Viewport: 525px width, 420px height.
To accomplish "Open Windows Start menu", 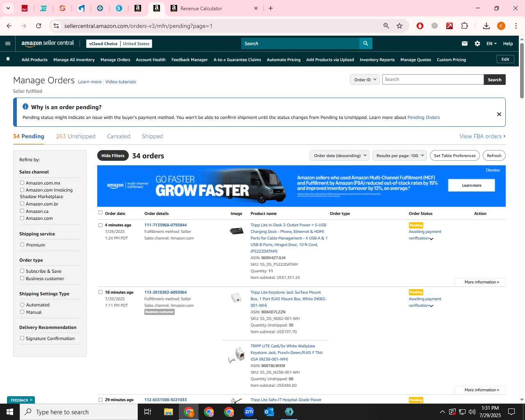I will click(x=10, y=412).
